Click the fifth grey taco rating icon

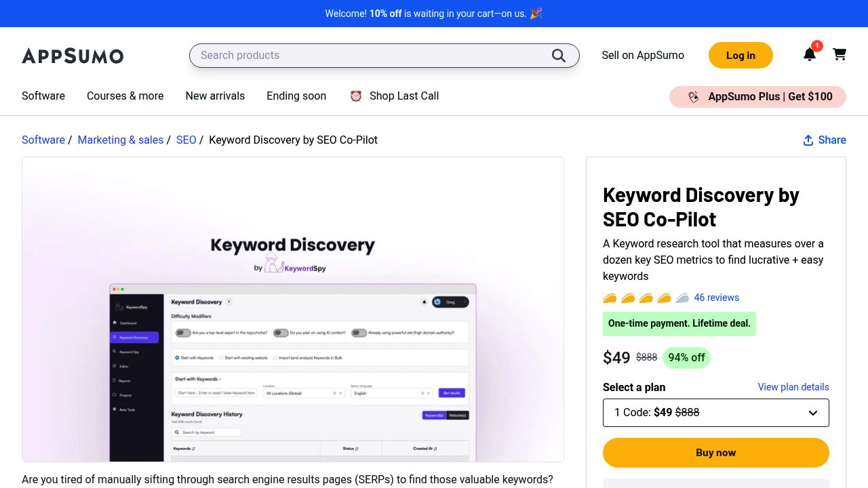coord(682,298)
